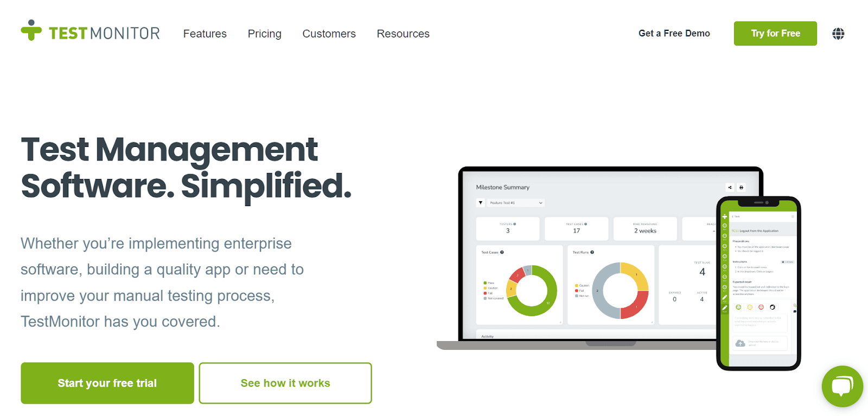Click the Activity section heading
The image size is (868, 416).
point(487,336)
